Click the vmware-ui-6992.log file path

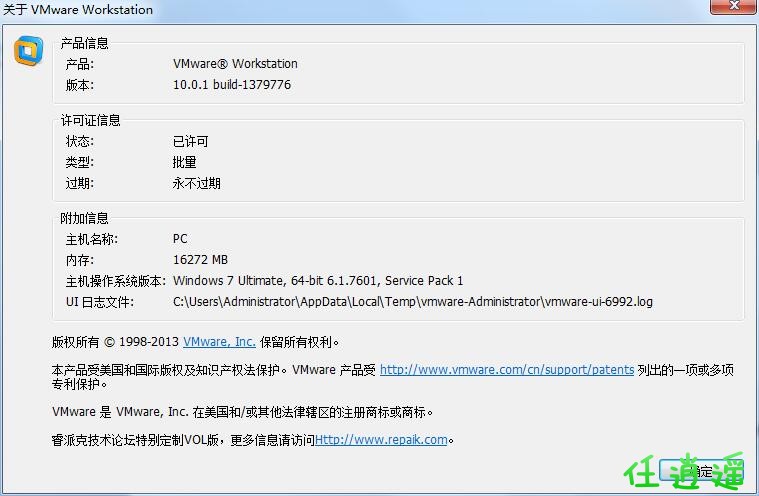click(413, 302)
